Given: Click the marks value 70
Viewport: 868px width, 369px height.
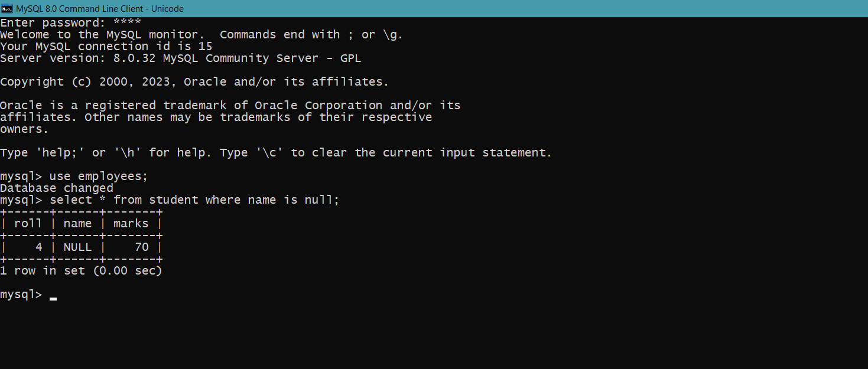Looking at the screenshot, I should pyautogui.click(x=142, y=247).
